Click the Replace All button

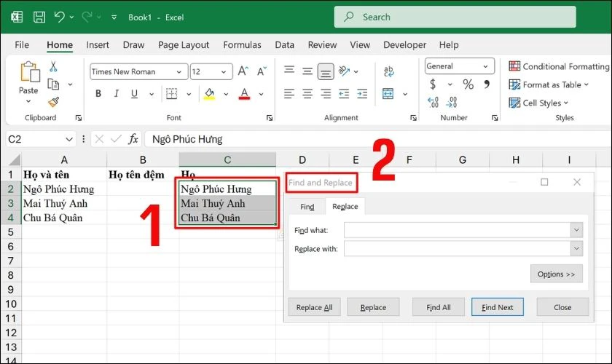(x=314, y=307)
